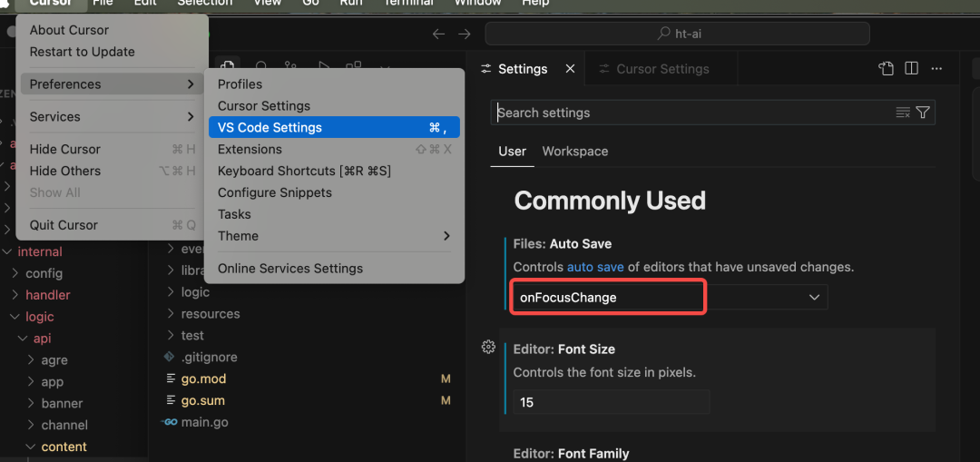
Task: Click the ht-ai command center search box
Action: click(678, 34)
